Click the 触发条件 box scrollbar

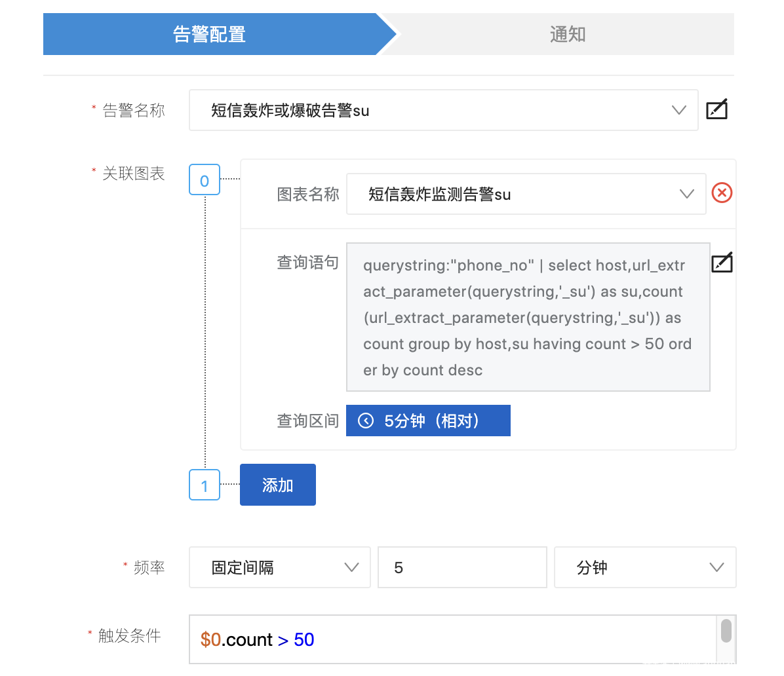[x=726, y=631]
